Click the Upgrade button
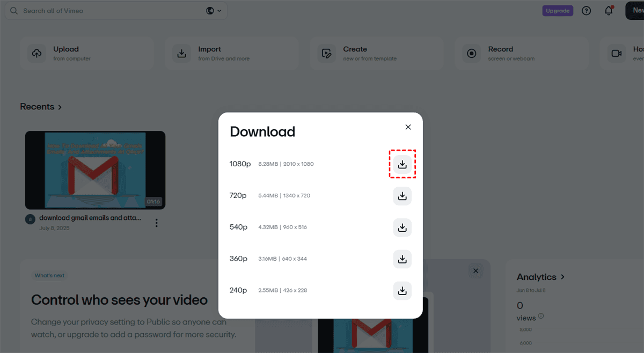Image resolution: width=644 pixels, height=353 pixels. 558,11
